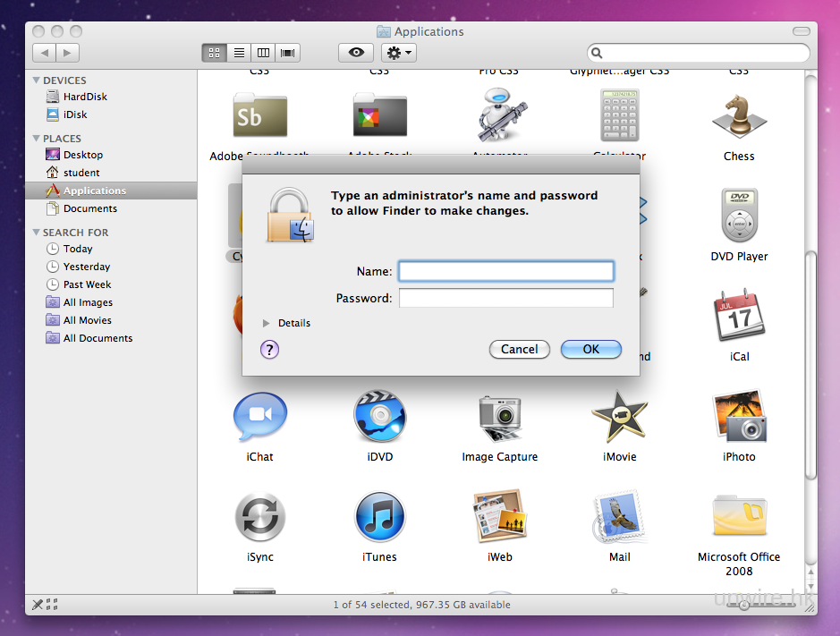Expand the Details disclosure triangle
This screenshot has height=636, width=840.
pos(267,323)
